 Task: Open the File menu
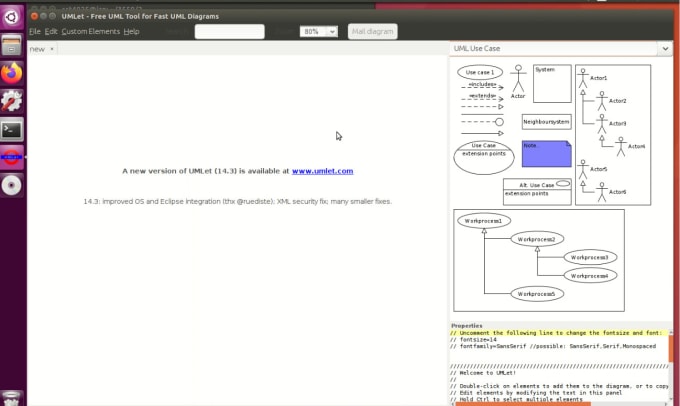35,32
